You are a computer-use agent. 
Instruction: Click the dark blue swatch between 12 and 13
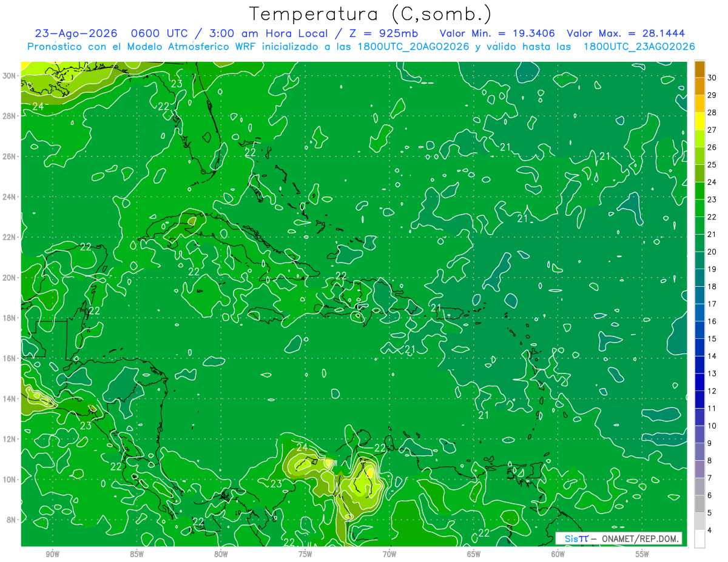[699, 382]
